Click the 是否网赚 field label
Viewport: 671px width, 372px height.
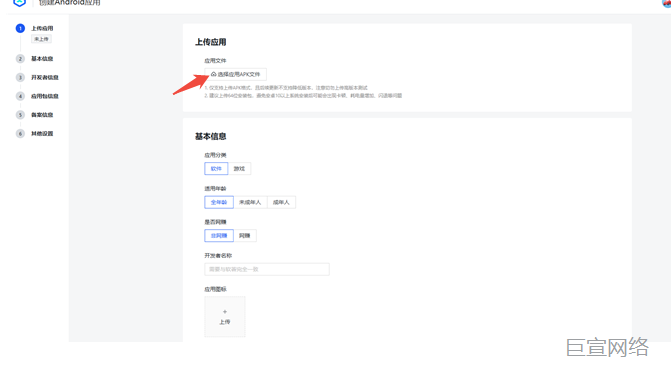click(x=215, y=222)
